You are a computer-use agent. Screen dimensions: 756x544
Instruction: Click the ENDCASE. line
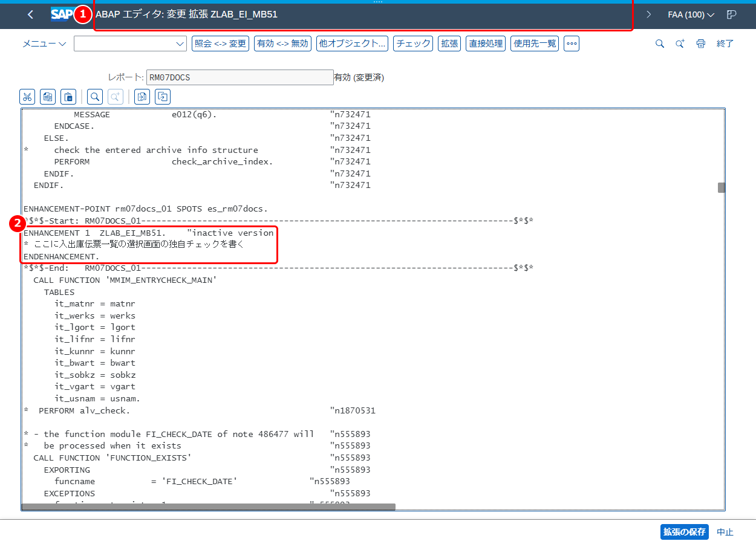click(212, 126)
